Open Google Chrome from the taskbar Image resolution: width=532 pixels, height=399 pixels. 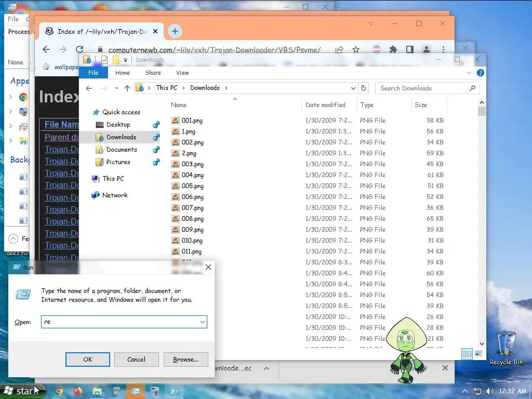59,391
